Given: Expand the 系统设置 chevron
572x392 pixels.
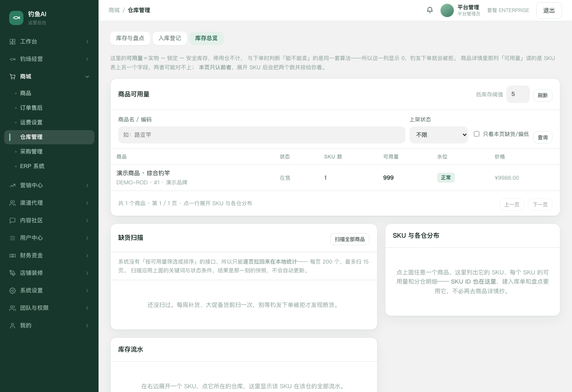Looking at the screenshot, I should (87, 291).
